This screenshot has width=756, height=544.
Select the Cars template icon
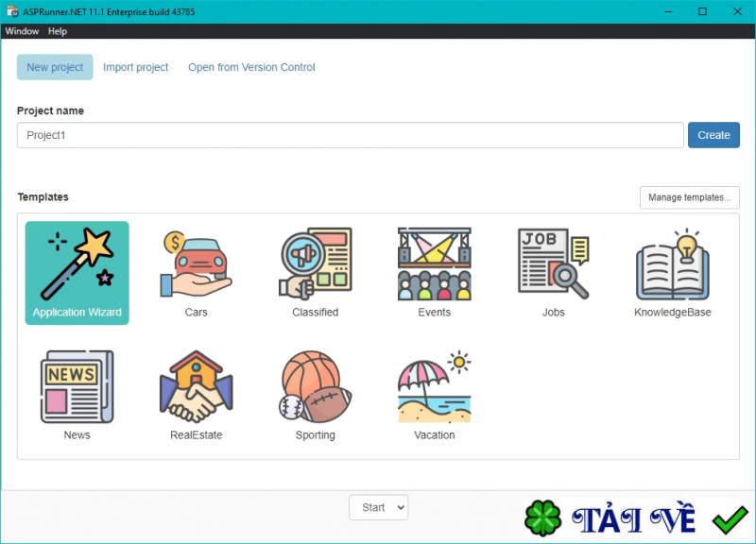196,264
